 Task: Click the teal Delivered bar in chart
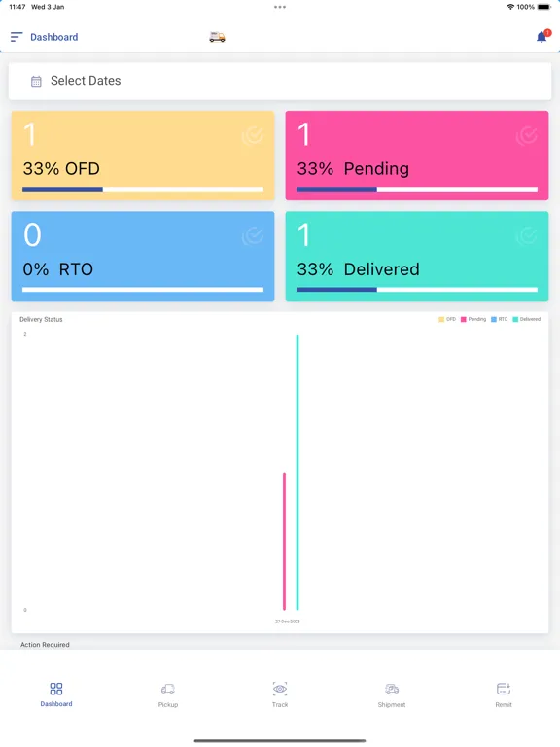coord(297,472)
